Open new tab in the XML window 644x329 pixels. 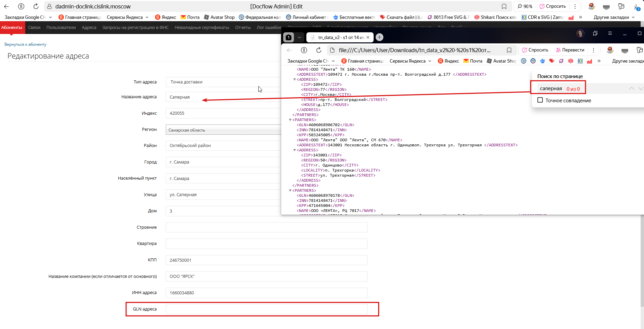[x=379, y=37]
